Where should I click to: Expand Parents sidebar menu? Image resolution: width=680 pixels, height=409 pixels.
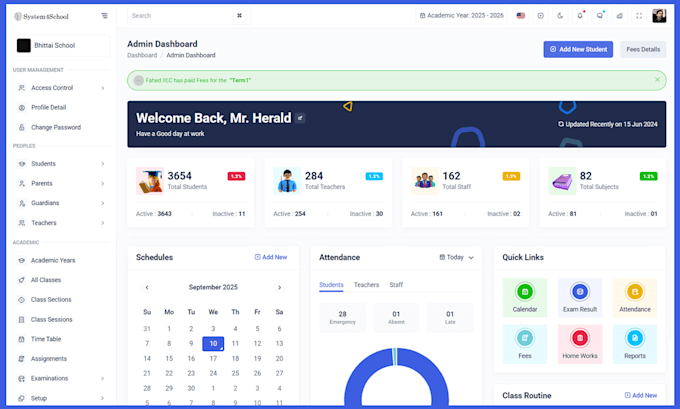click(x=61, y=183)
